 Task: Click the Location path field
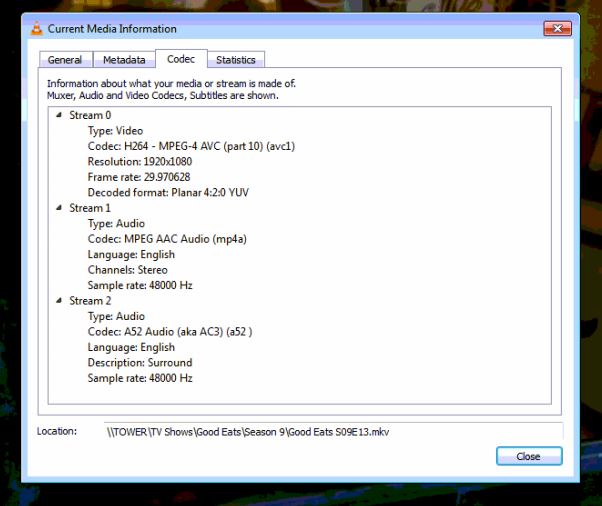point(333,432)
